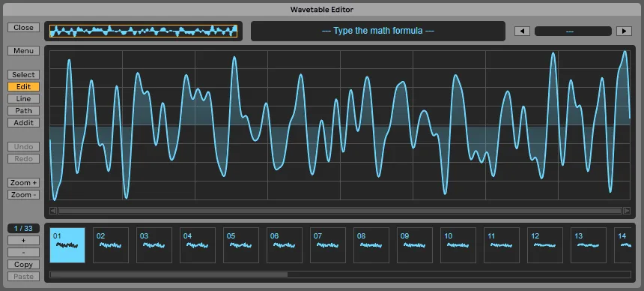The width and height of the screenshot is (644, 291).
Task: Click the previous preset left arrow
Action: point(522,31)
